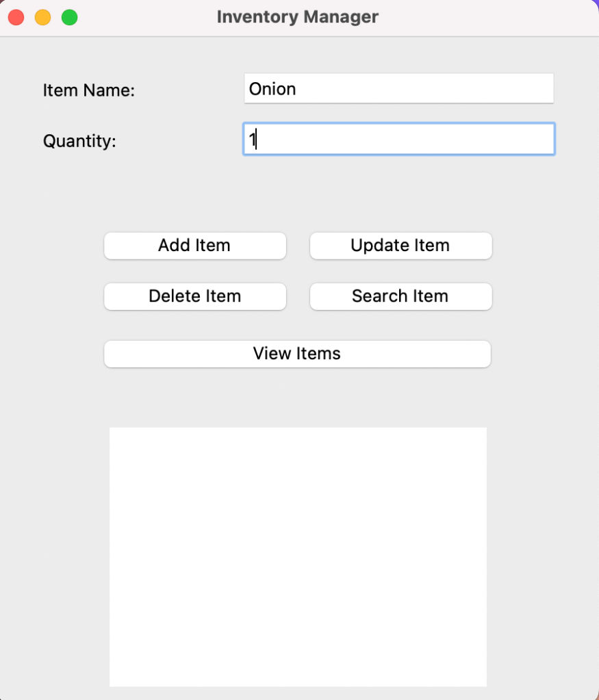Click the "Item Name:" label
The image size is (599, 700).
tap(89, 90)
